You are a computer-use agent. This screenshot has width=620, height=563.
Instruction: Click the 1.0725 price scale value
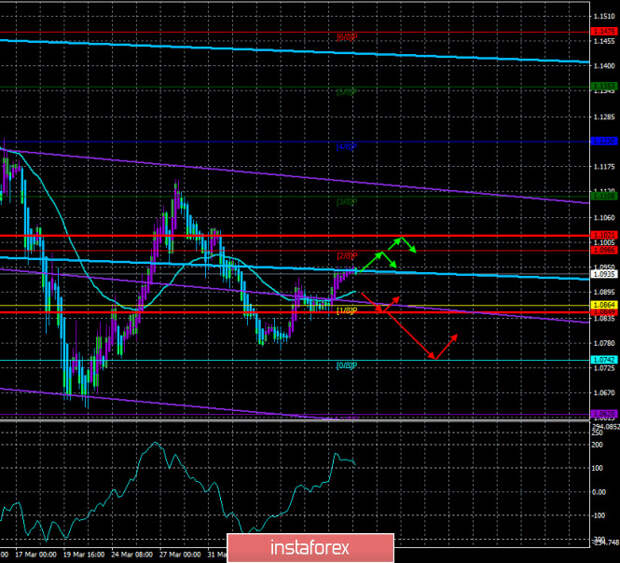coord(605,368)
